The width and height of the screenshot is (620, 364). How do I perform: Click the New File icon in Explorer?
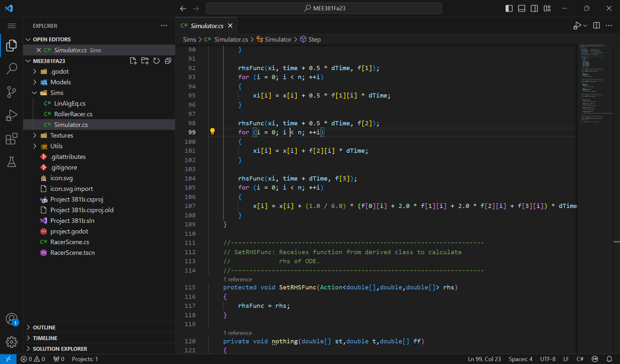pos(133,61)
